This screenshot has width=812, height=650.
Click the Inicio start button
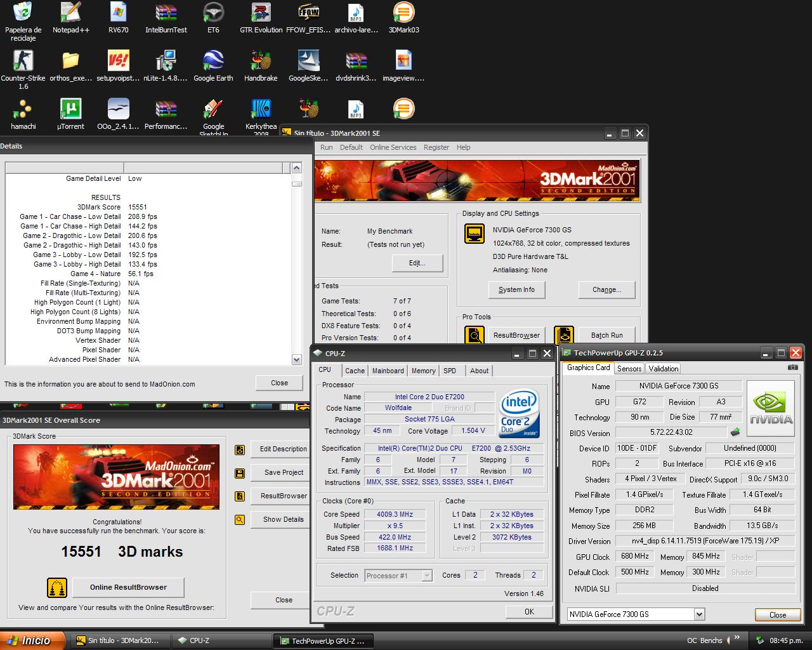[33, 640]
